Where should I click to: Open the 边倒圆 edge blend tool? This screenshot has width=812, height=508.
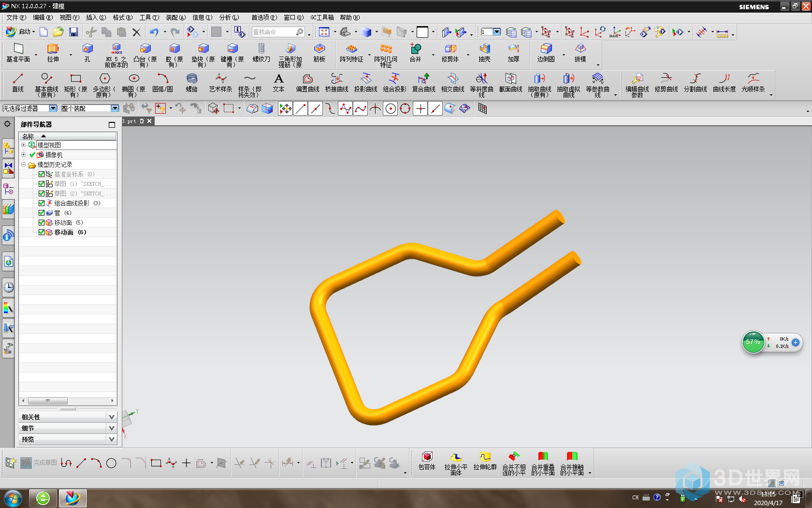tap(546, 53)
